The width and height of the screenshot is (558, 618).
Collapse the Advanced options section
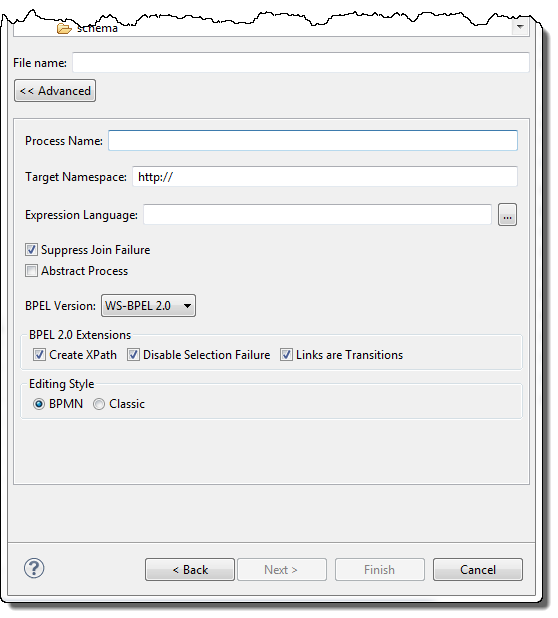[x=55, y=91]
